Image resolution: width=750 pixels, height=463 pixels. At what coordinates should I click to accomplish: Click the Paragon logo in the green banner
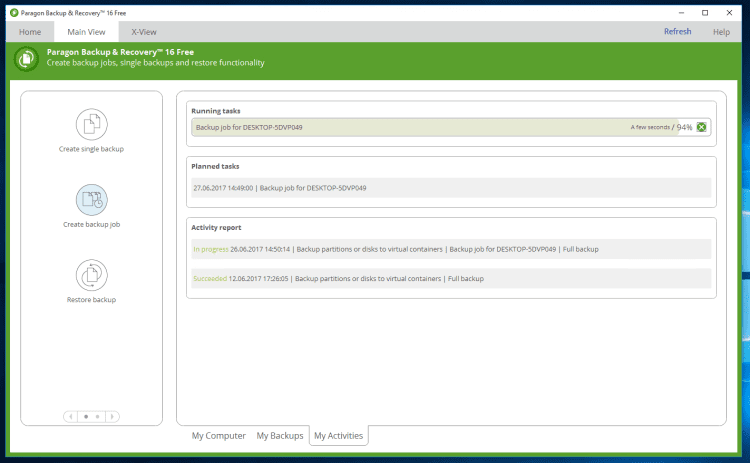click(x=26, y=58)
